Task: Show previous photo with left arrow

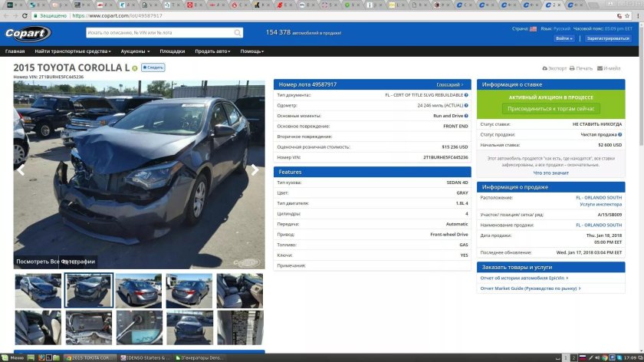Action: 21,170
